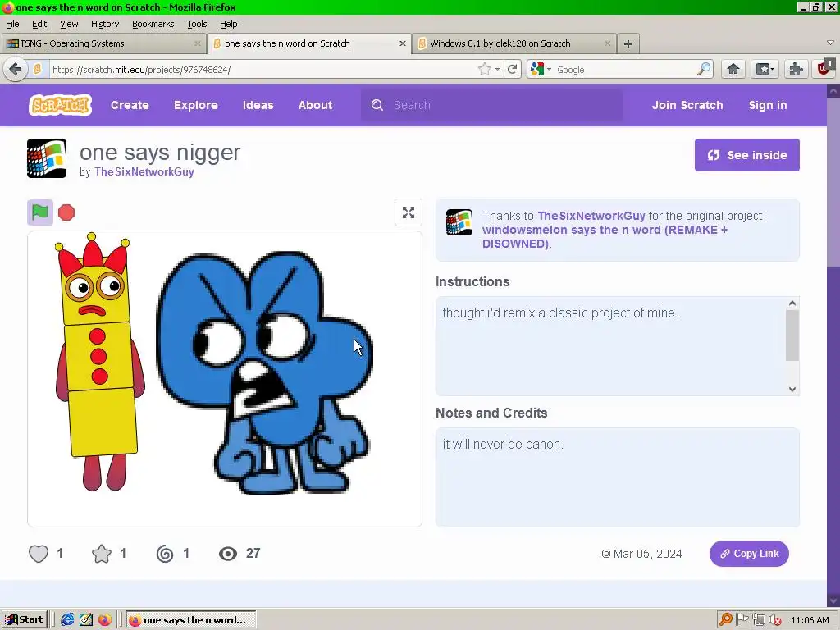This screenshot has height=630, width=840.
Task: Expand the list all tabs arrow
Action: (830, 43)
